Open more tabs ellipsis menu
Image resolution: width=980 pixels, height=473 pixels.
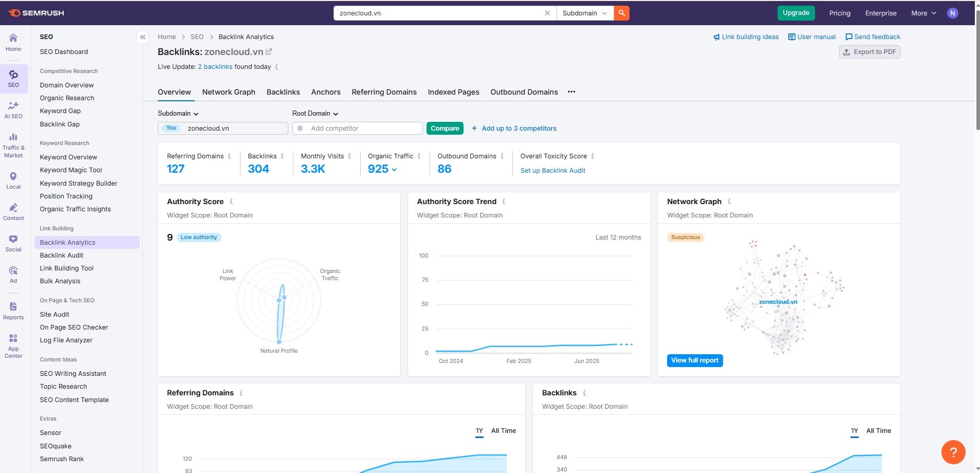pyautogui.click(x=571, y=92)
